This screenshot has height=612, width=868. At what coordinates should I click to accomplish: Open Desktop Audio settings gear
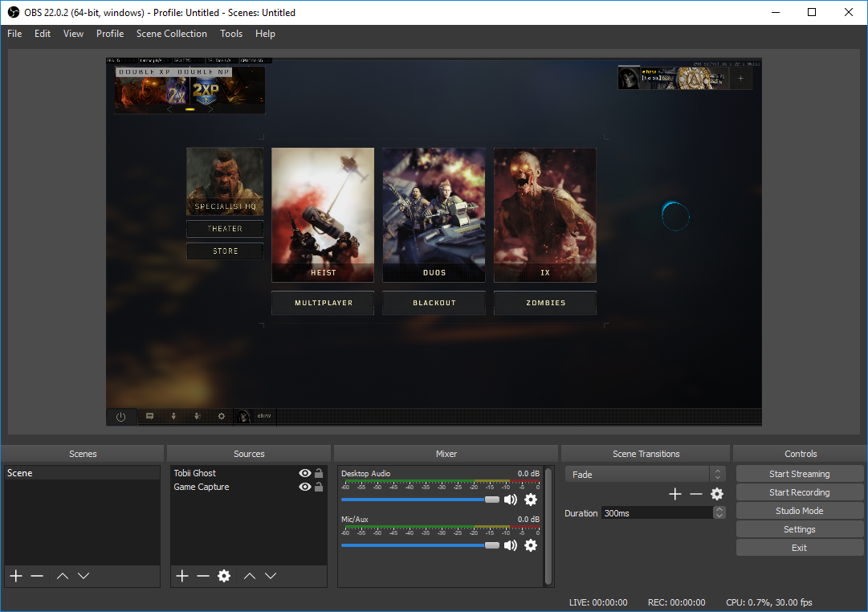[531, 500]
